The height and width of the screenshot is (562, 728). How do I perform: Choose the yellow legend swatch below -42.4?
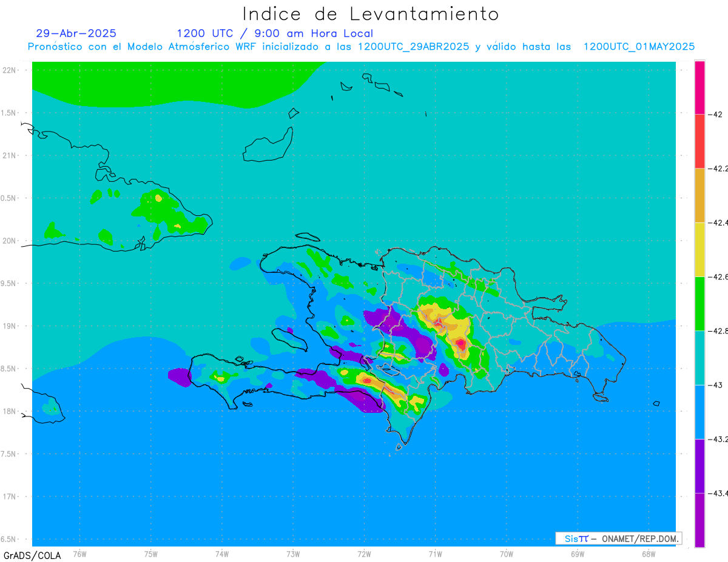(699, 249)
